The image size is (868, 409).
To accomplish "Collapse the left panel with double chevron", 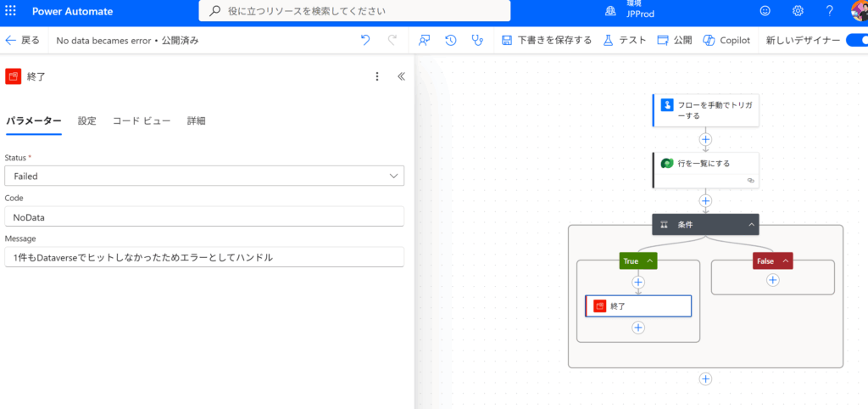I will point(402,76).
